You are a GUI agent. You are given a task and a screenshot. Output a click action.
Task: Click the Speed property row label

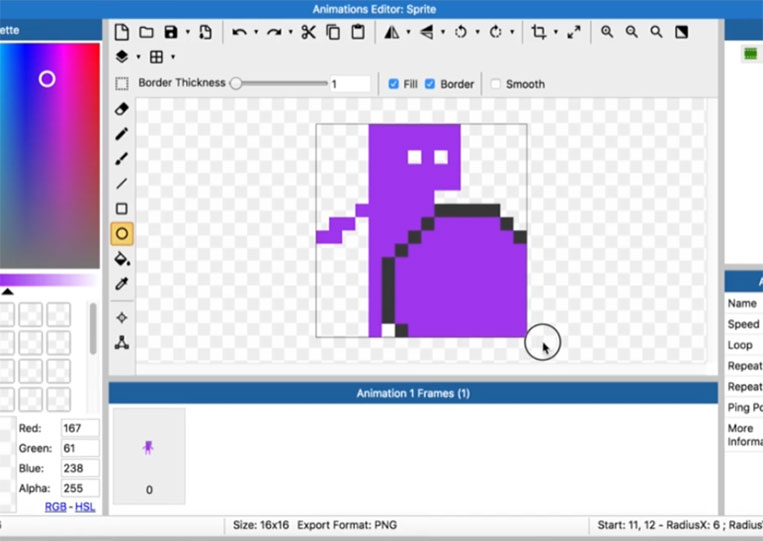click(x=743, y=324)
